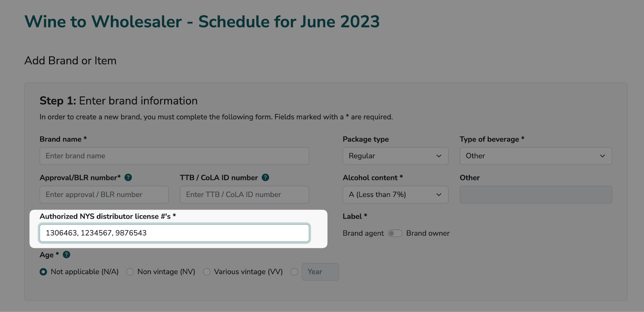Expand the Type of beverage dropdown

[x=535, y=156]
